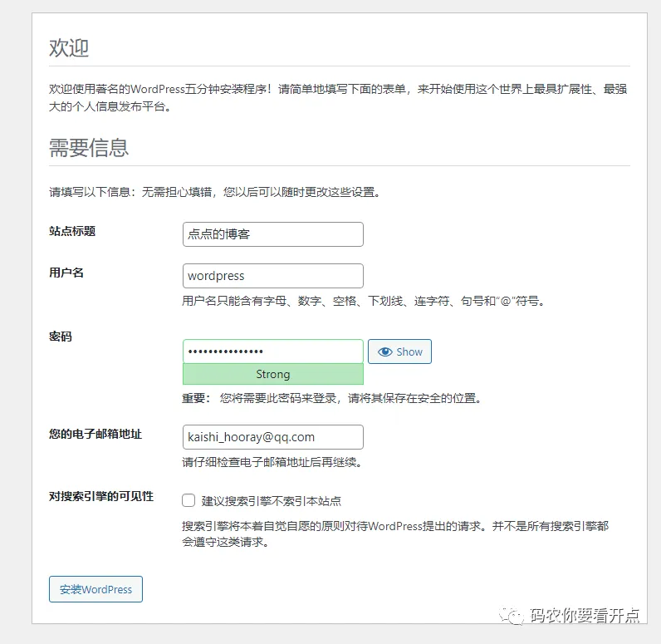The height and width of the screenshot is (644, 661).
Task: Click the 密码 label
Action: (x=61, y=337)
